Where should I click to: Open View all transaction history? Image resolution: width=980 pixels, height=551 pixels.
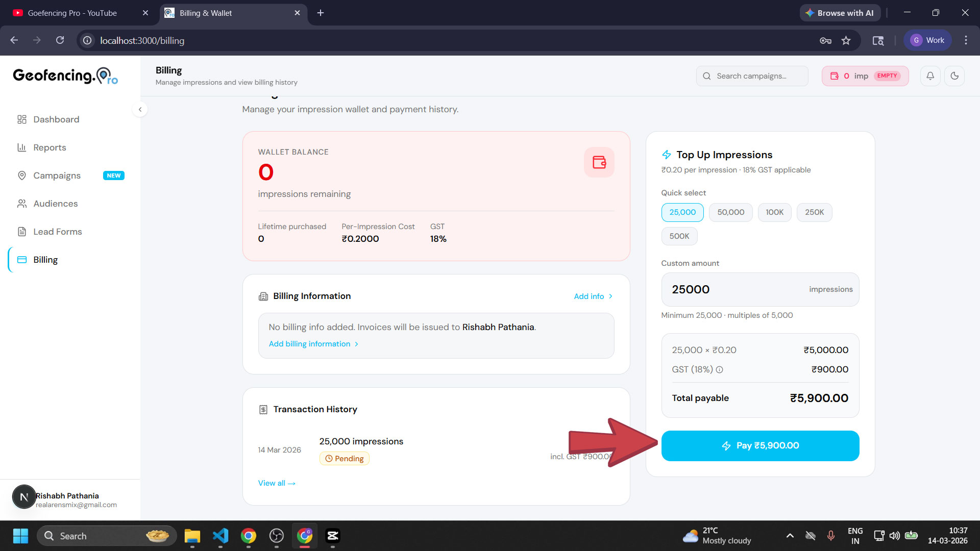point(276,483)
